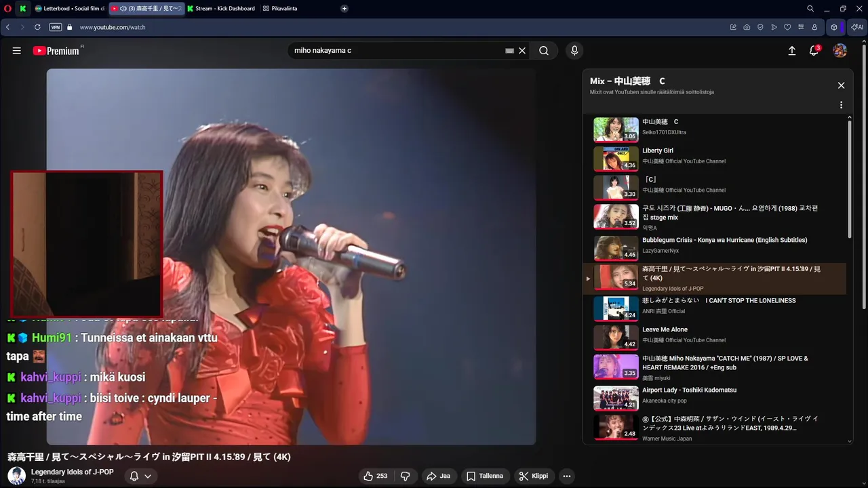Open the ad blocker shield icon

coord(760,27)
